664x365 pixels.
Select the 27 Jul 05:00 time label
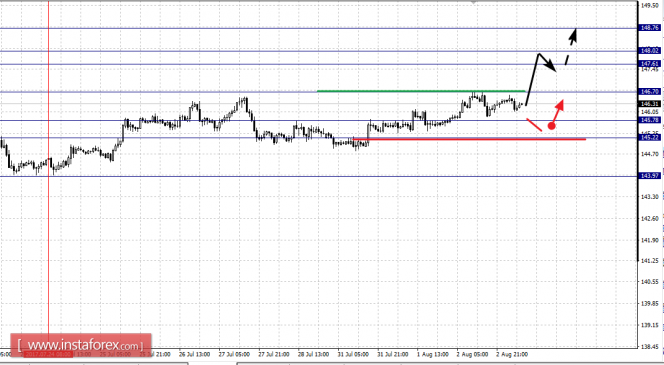point(235,354)
